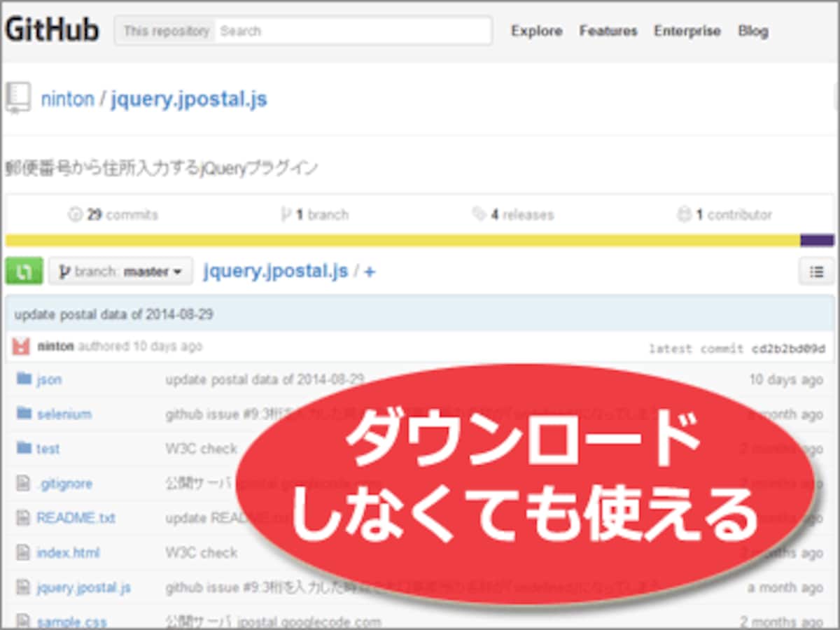Viewport: 840px width, 630px height.
Task: Open the ninton commit author link
Action: 55,346
